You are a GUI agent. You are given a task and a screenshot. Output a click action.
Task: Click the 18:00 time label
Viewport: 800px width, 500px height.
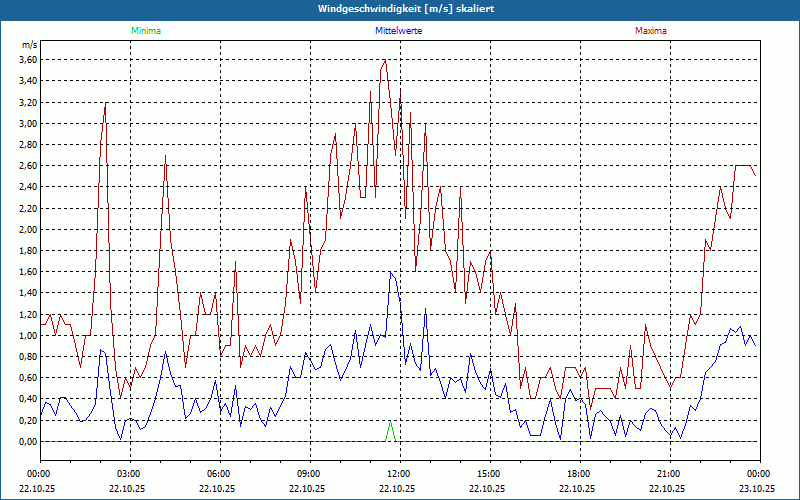[579, 474]
